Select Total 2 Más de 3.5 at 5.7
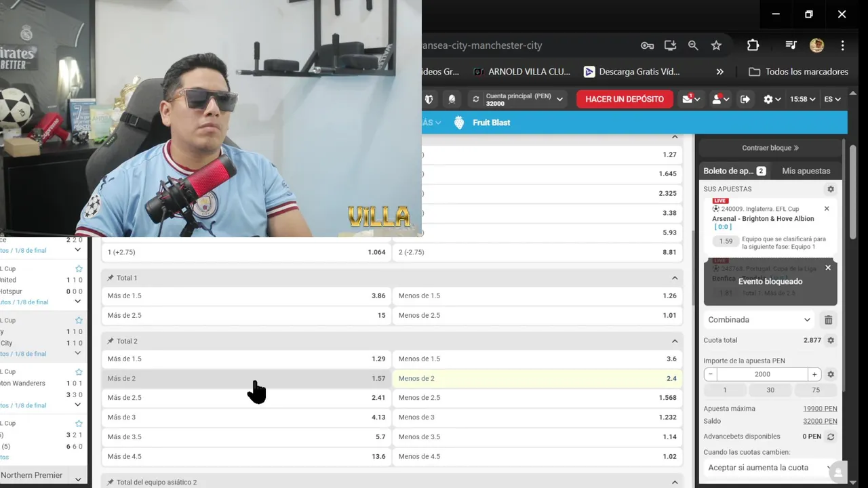868x488 pixels. tap(246, 436)
